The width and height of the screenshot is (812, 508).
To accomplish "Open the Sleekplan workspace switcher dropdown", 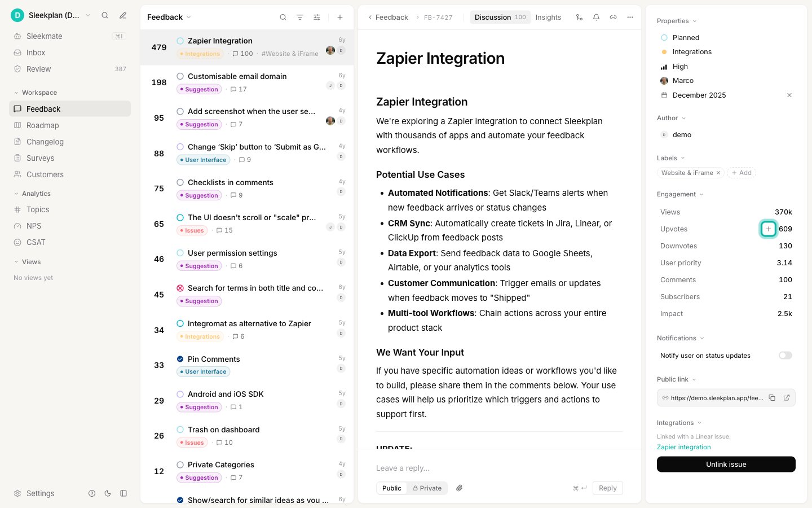I will pyautogui.click(x=51, y=15).
